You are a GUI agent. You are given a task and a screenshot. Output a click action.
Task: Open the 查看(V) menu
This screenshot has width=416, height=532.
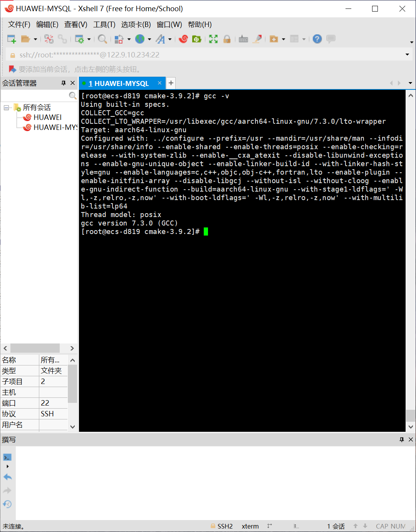(x=76, y=25)
